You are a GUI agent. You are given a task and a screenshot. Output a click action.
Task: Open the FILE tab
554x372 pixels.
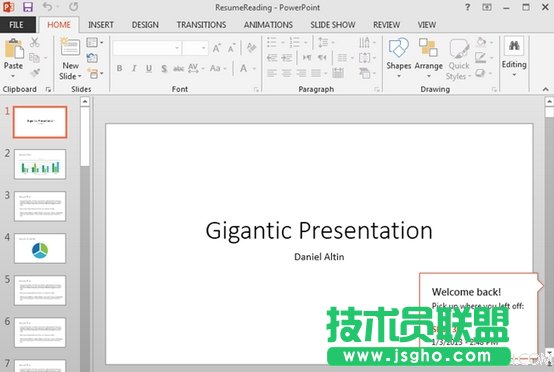(17, 25)
